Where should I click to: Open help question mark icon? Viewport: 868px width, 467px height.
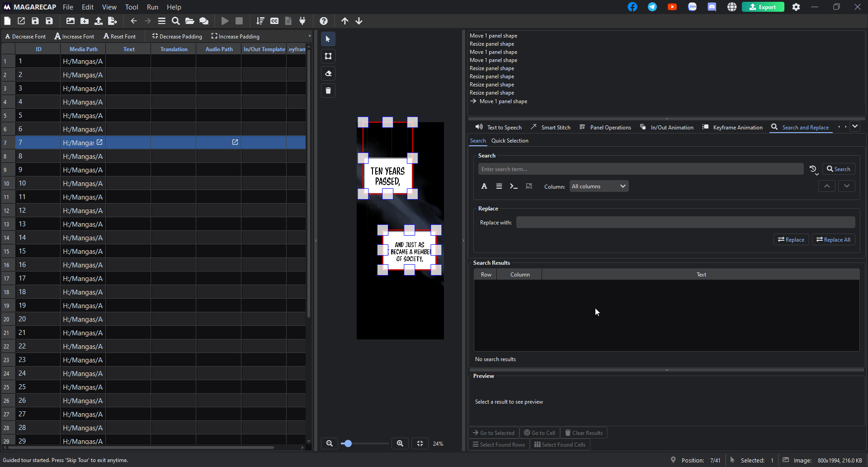pyautogui.click(x=324, y=21)
